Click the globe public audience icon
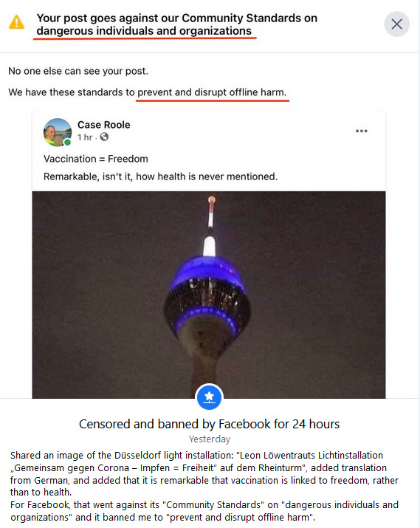 click(x=104, y=137)
